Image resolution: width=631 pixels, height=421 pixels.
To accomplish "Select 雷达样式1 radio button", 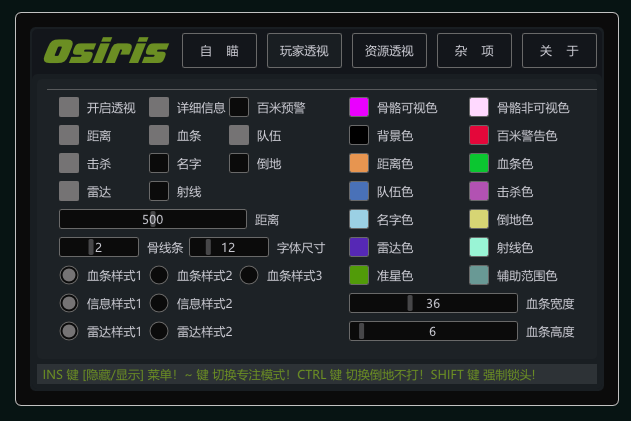I will pos(69,331).
